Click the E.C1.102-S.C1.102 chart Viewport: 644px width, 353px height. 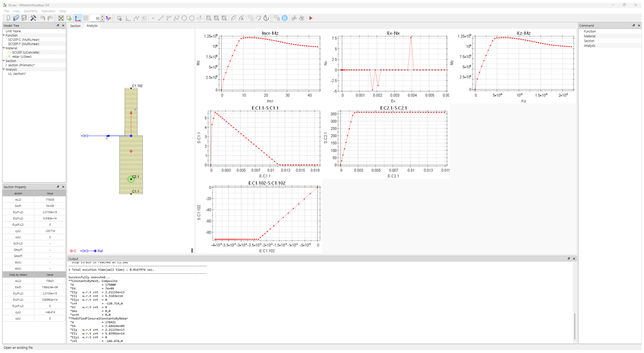tap(259, 216)
